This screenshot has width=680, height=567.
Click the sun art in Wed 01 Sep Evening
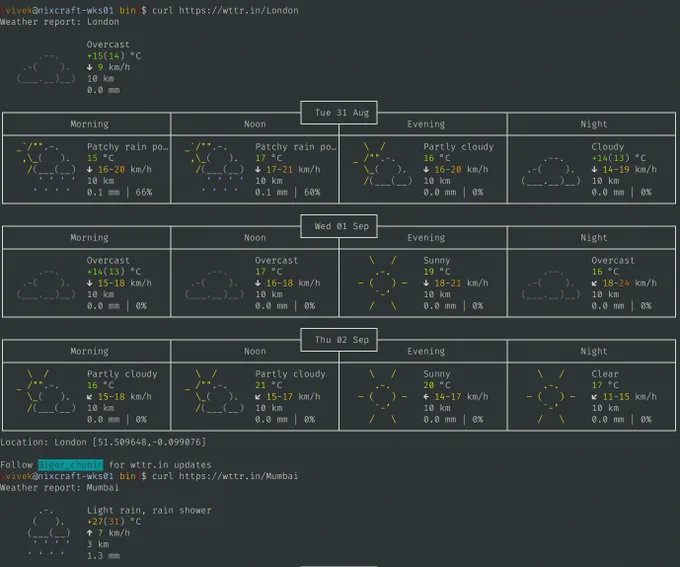382,283
